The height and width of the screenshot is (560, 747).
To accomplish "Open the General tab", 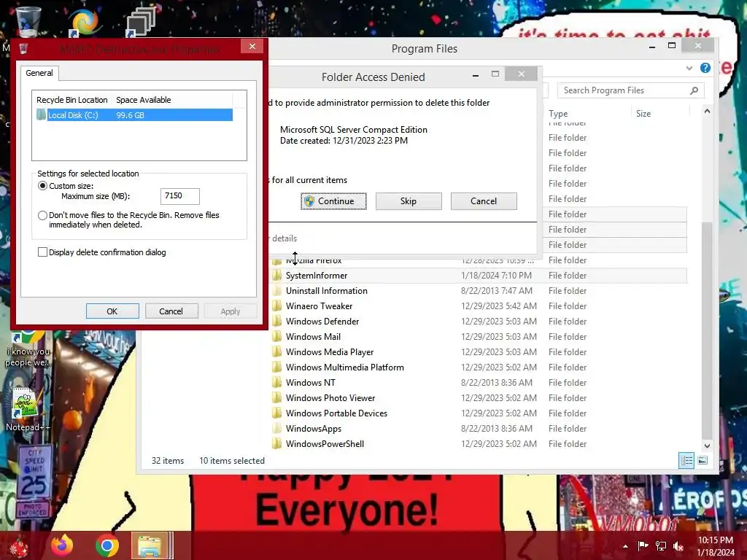I will pos(39,73).
